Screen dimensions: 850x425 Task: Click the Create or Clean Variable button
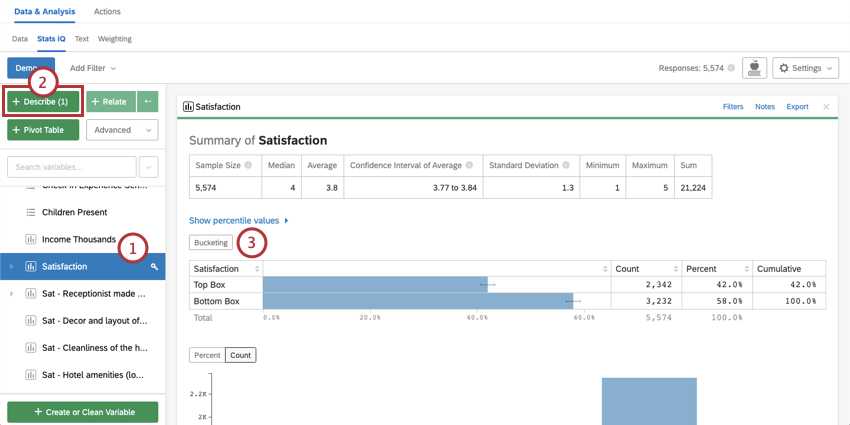pos(82,412)
